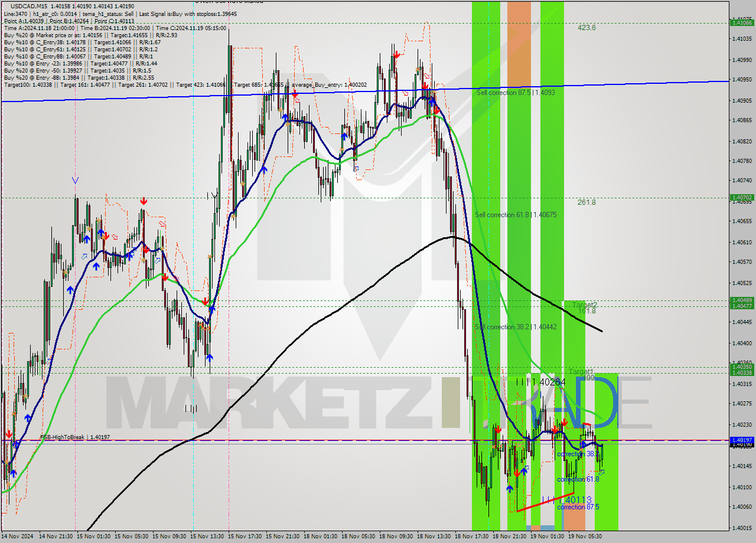Click the 1.40445 price axis label
Screen dimensions: 756x543
742,322
